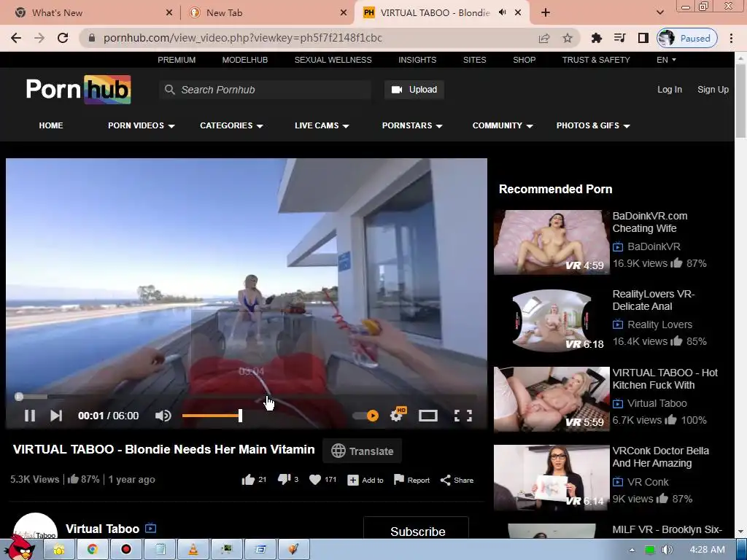The image size is (747, 560).
Task: Open the TRUST & SAFETY top bar link
Action: click(596, 60)
